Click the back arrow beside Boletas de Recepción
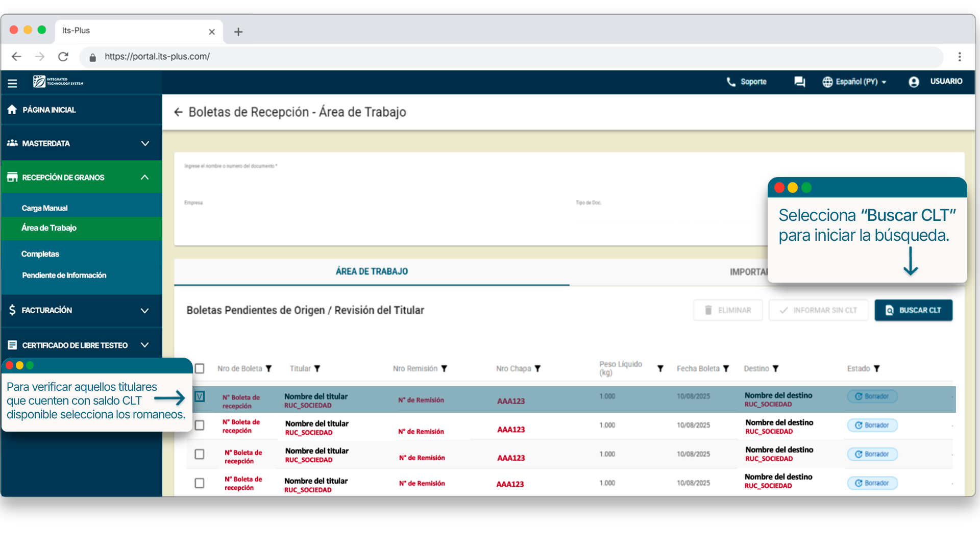The image size is (980, 551). coord(178,112)
